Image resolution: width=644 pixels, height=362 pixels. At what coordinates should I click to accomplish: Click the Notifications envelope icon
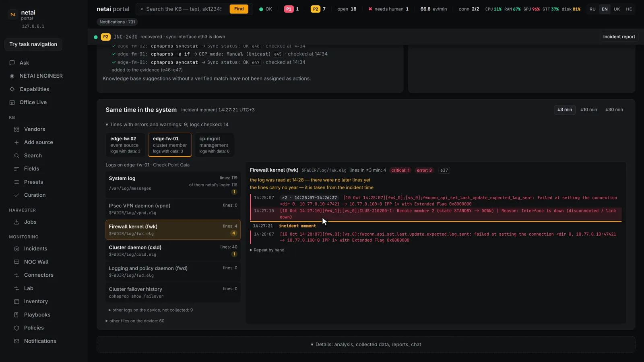pos(17,341)
